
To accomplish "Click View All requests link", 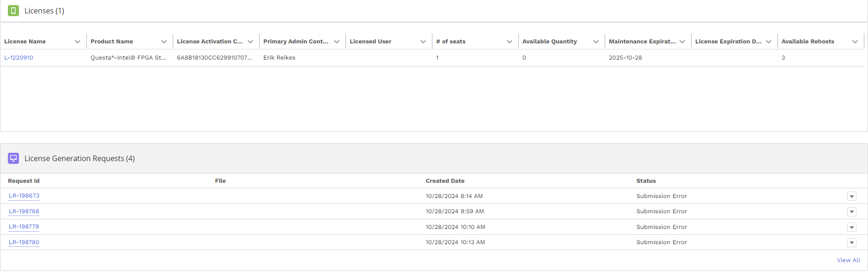I will click(x=848, y=260).
